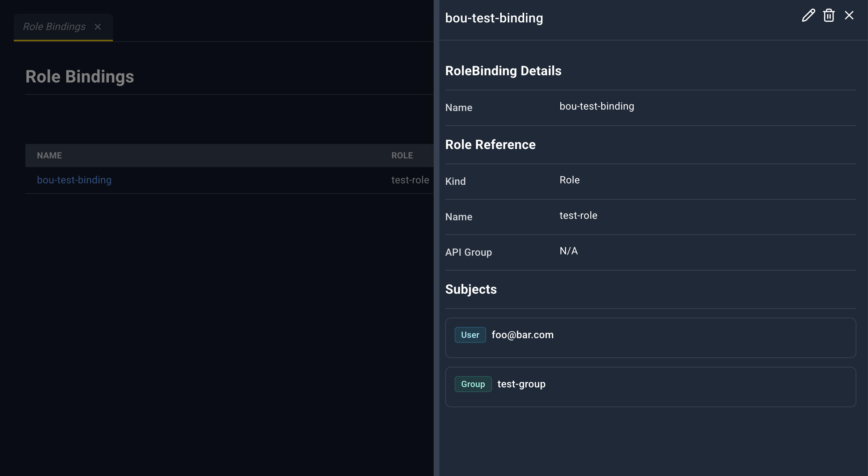Select the Kind value Role
This screenshot has height=476, width=868.
coord(570,180)
